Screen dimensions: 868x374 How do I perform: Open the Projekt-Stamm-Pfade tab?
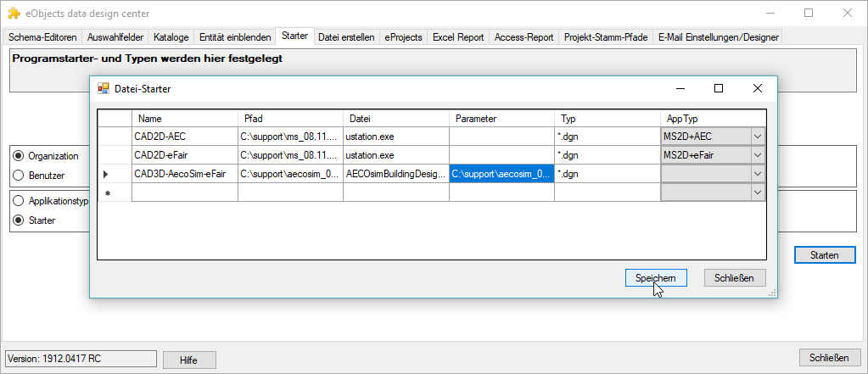click(x=606, y=37)
